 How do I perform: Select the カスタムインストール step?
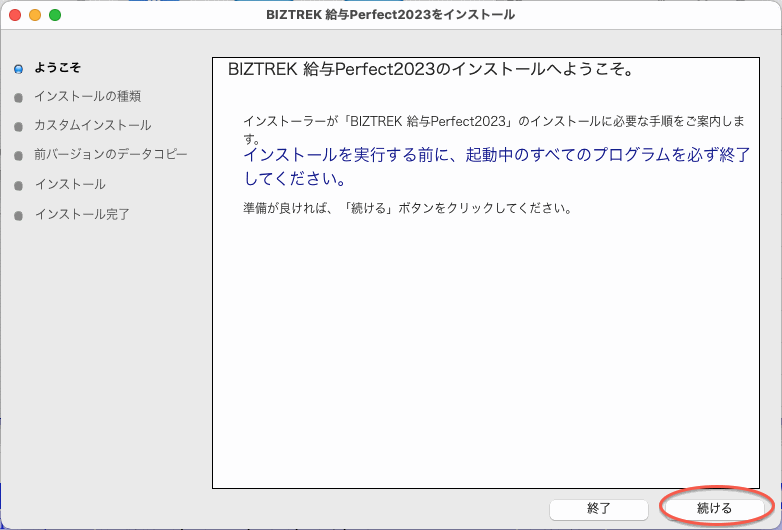pyautogui.click(x=92, y=126)
